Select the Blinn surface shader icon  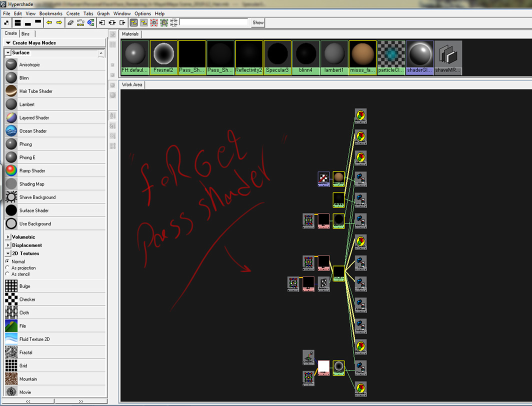(11, 78)
